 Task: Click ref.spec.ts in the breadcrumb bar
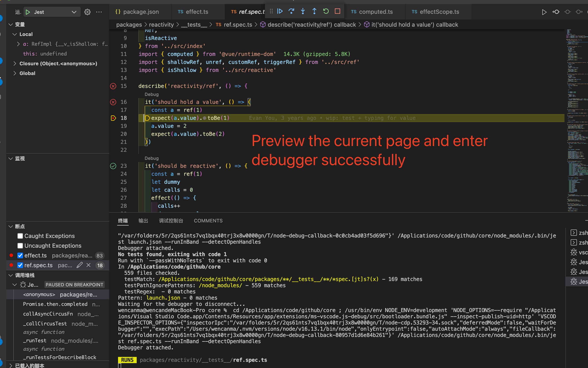click(x=238, y=24)
